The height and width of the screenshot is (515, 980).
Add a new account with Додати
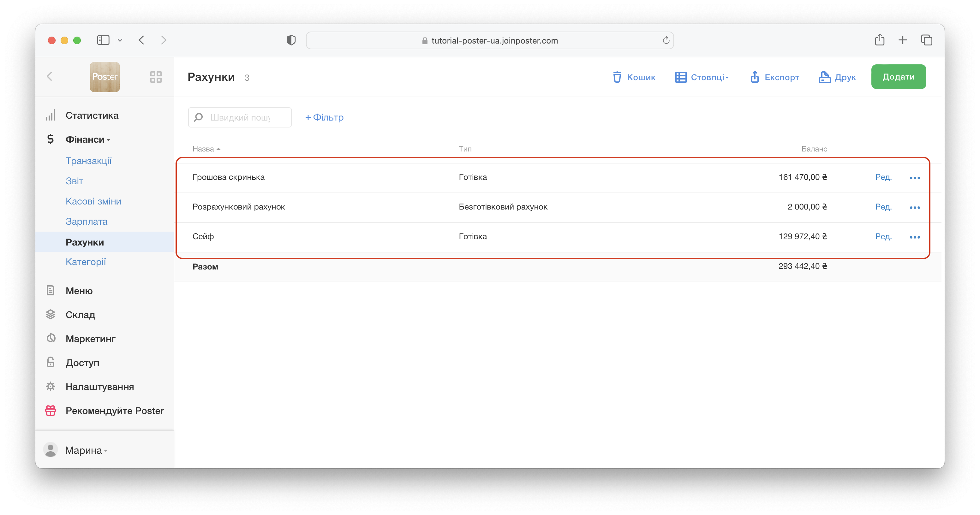click(x=898, y=77)
